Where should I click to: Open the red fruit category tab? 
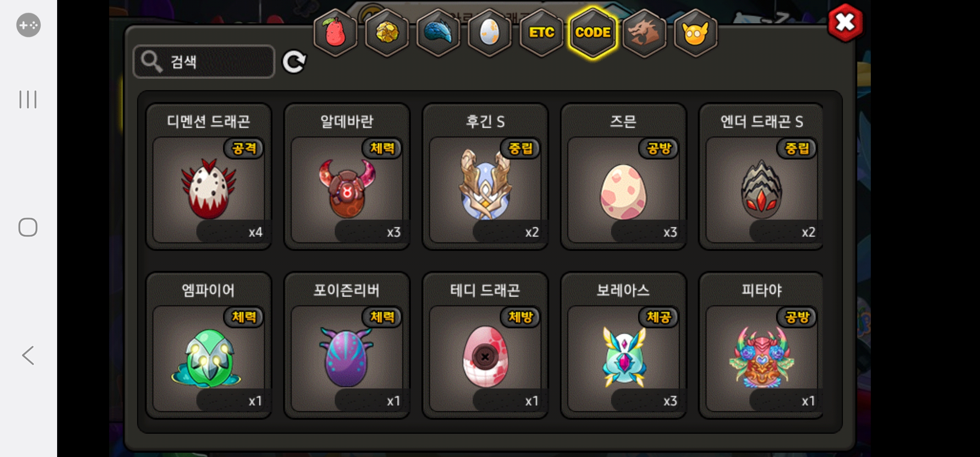[x=335, y=33]
